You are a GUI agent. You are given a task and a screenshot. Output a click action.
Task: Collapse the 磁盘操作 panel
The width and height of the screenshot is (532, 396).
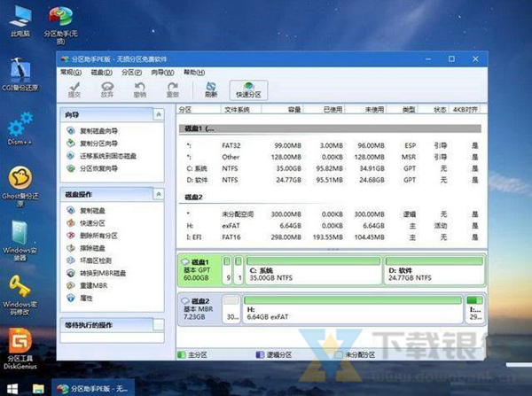click(x=159, y=194)
